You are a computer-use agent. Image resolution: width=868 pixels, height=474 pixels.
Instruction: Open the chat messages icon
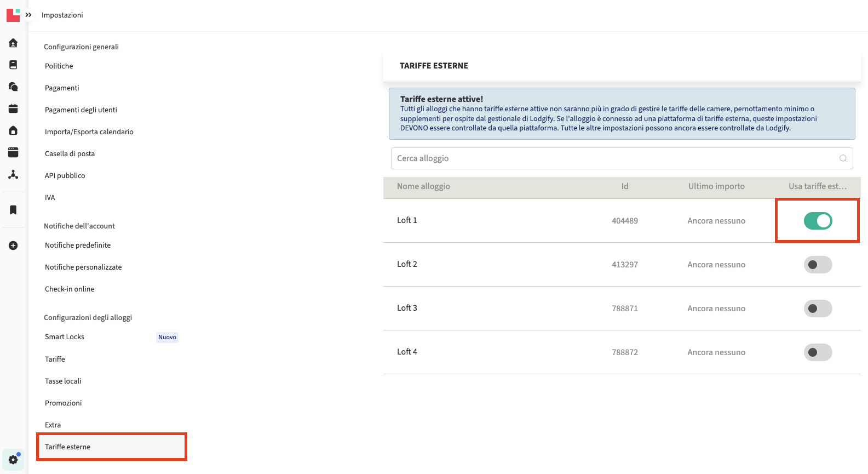click(x=13, y=87)
